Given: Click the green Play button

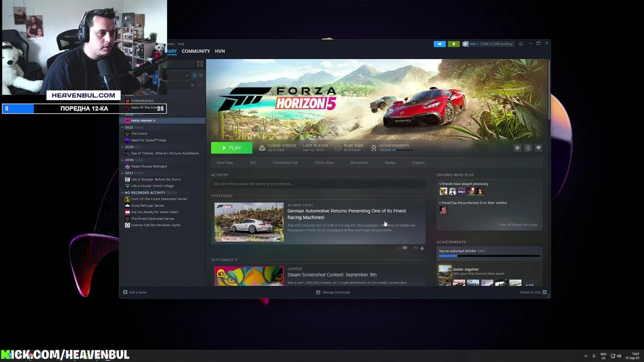Looking at the screenshot, I should coord(231,148).
